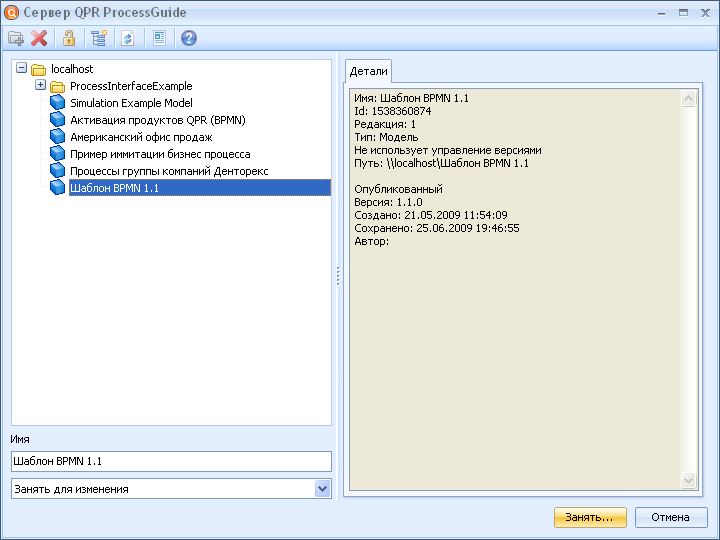Select the localhost tree item

point(72,69)
